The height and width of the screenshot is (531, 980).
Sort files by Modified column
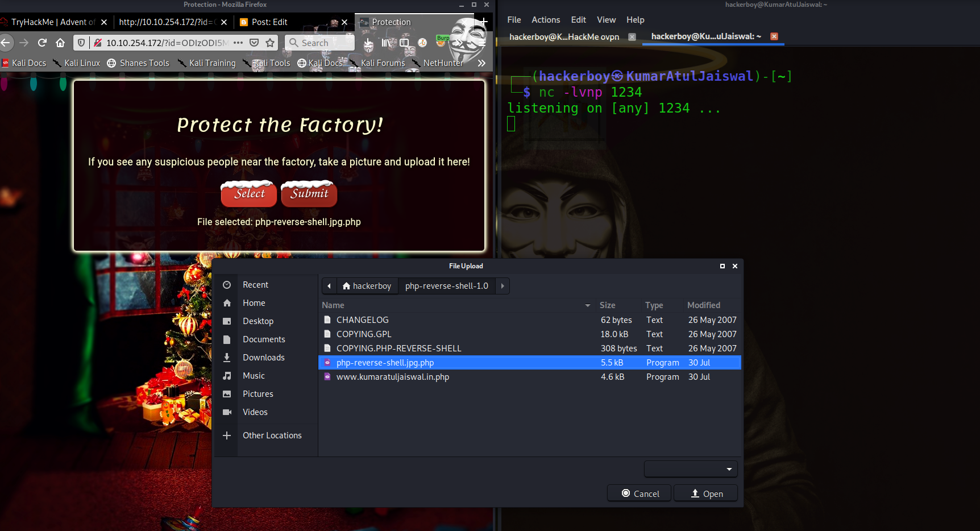712,305
